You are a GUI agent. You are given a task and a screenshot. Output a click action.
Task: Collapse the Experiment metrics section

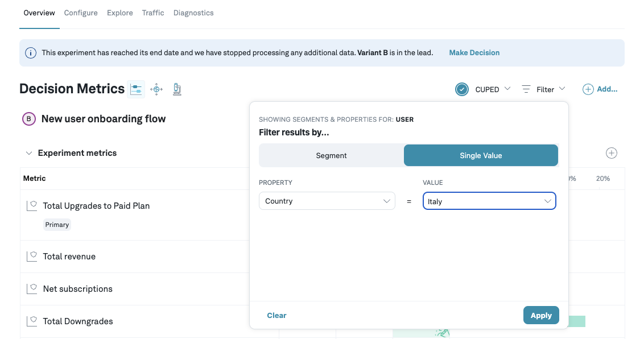[x=29, y=152]
